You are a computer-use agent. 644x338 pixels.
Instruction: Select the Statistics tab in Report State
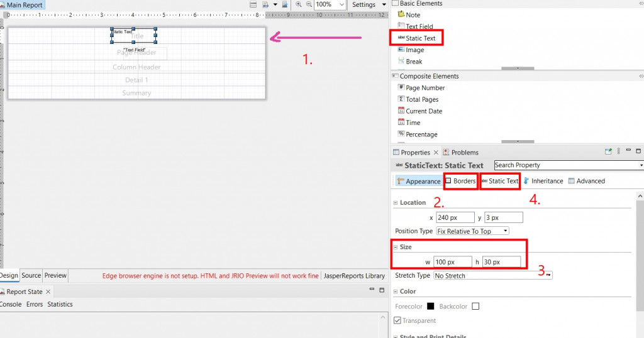click(60, 304)
